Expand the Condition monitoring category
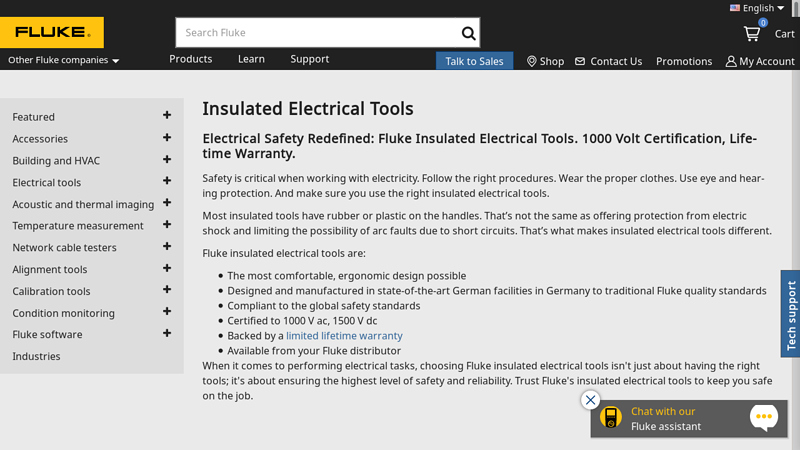This screenshot has height=450, width=800. (167, 311)
